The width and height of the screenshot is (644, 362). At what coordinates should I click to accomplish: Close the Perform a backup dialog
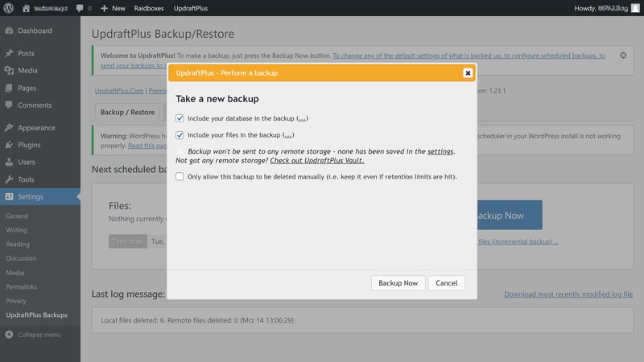[x=468, y=73]
